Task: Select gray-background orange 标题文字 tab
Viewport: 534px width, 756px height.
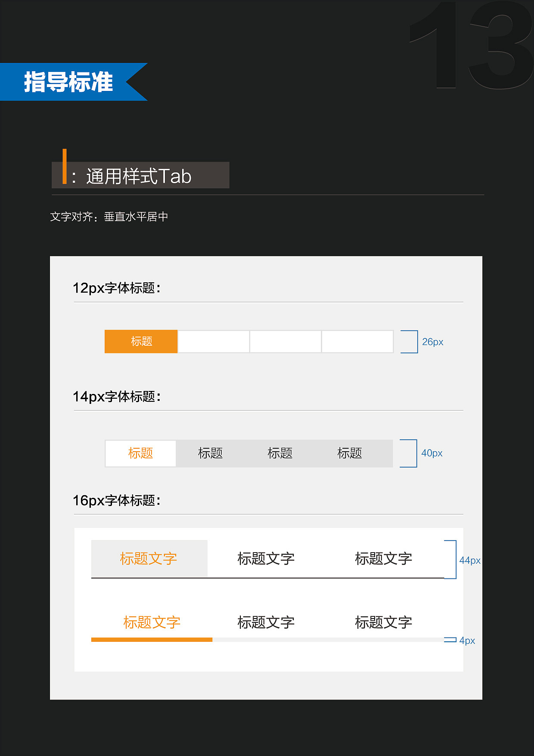Action: pyautogui.click(x=149, y=559)
